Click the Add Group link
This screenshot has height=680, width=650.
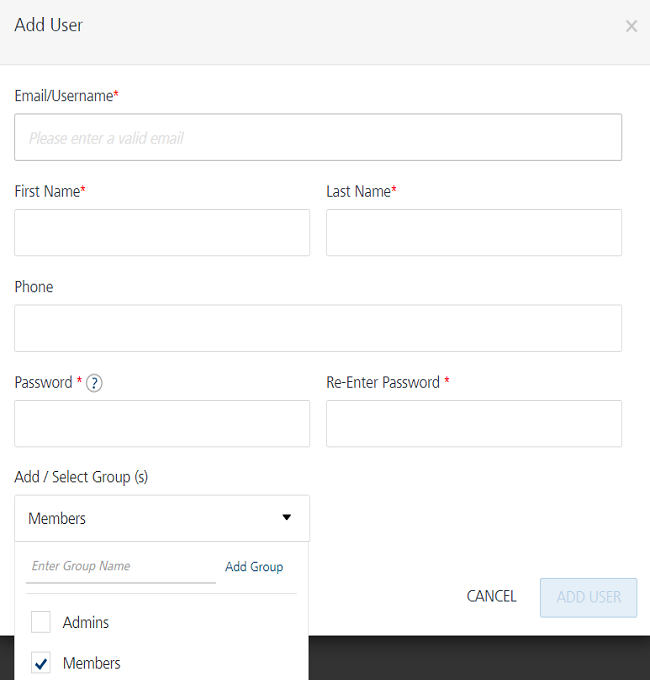point(254,567)
